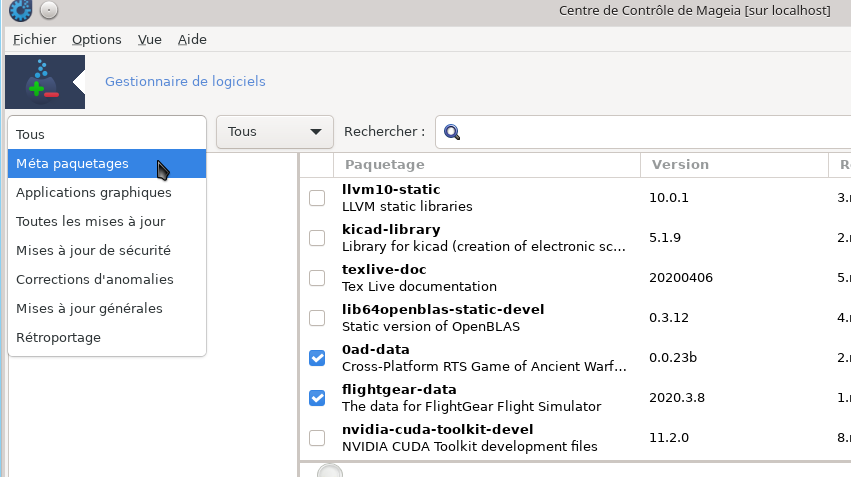The width and height of the screenshot is (851, 477).
Task: Click the 'Gestionnaire de logiciels' title link
Action: pos(185,81)
